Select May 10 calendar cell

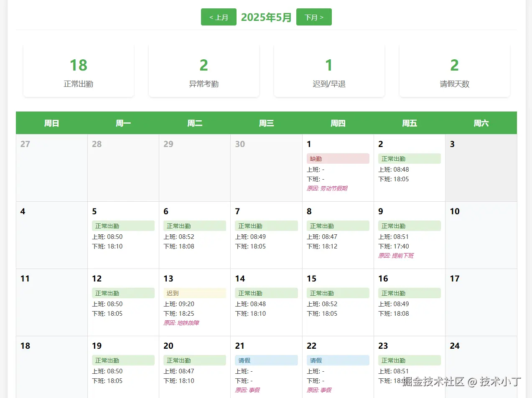481,235
